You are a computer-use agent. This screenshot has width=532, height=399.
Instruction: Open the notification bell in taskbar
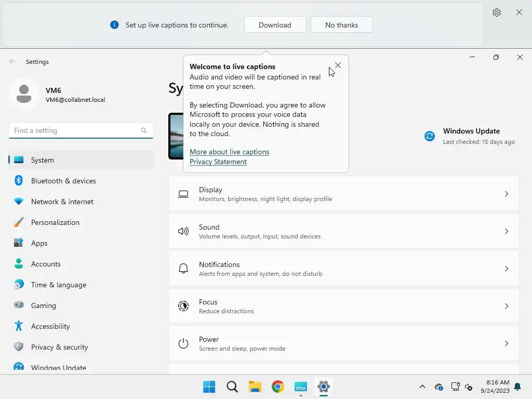517,387
